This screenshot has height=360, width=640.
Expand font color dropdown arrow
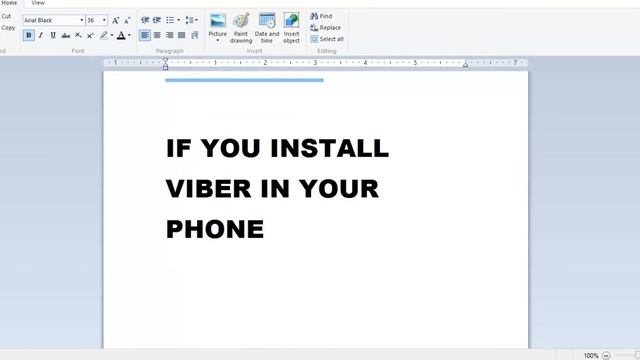pyautogui.click(x=129, y=36)
